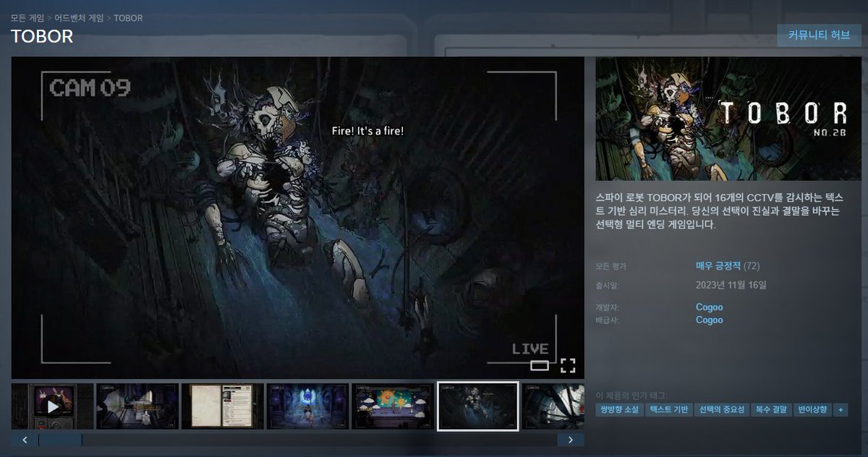Select the partially visible last thumbnail
868x457 pixels.
point(553,406)
